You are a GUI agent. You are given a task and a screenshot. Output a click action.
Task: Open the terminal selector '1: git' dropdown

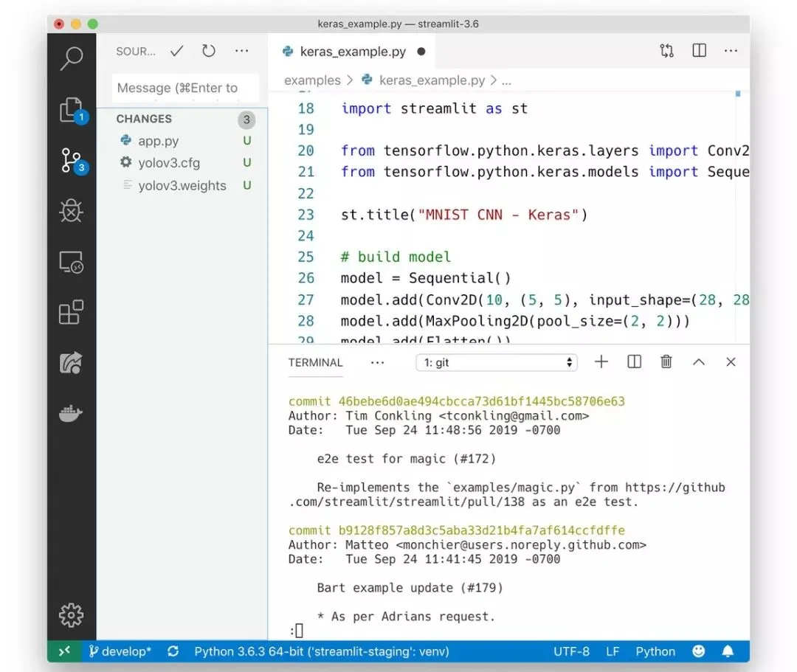coord(497,362)
